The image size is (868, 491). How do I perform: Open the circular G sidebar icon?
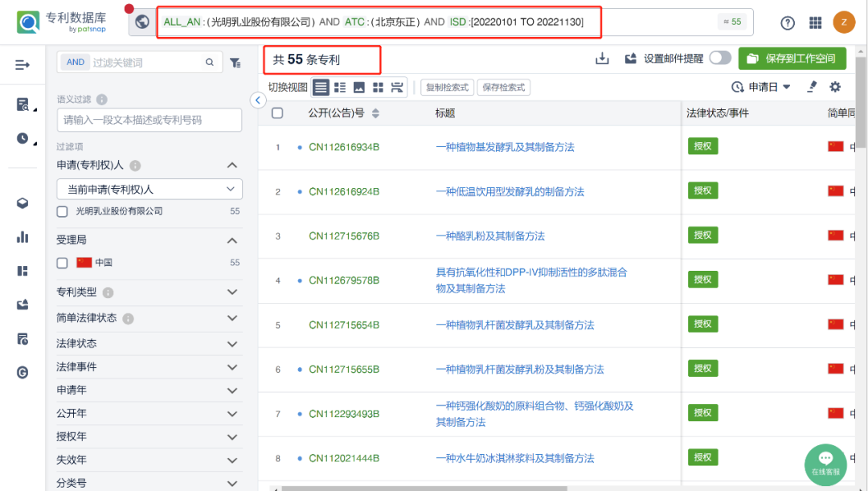(x=23, y=373)
